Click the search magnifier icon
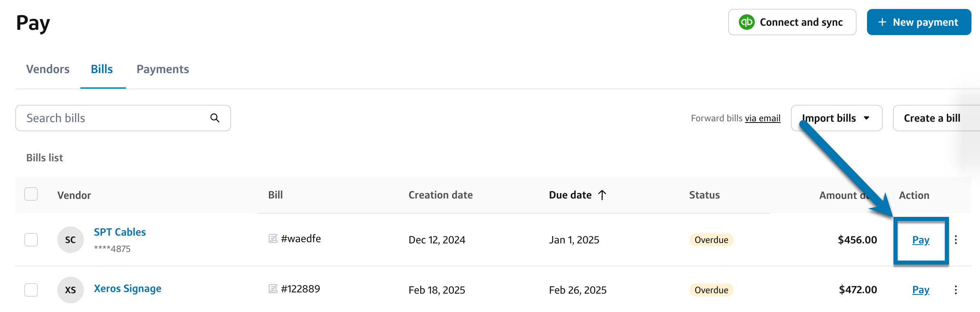The height and width of the screenshot is (312, 980). (x=215, y=118)
